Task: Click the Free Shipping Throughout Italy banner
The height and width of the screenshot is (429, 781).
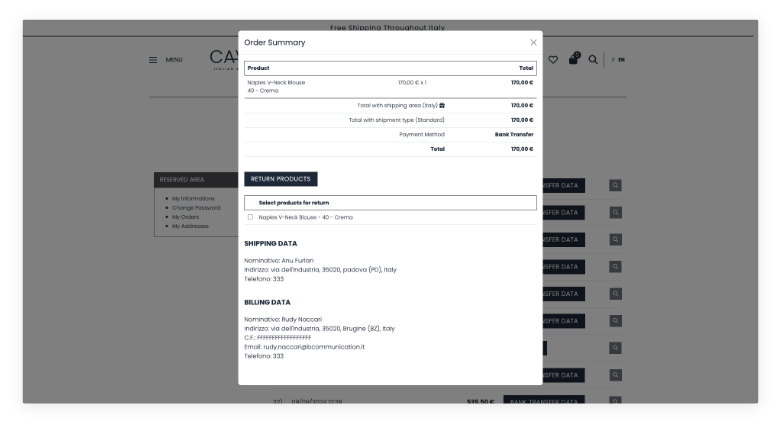Action: pos(387,28)
